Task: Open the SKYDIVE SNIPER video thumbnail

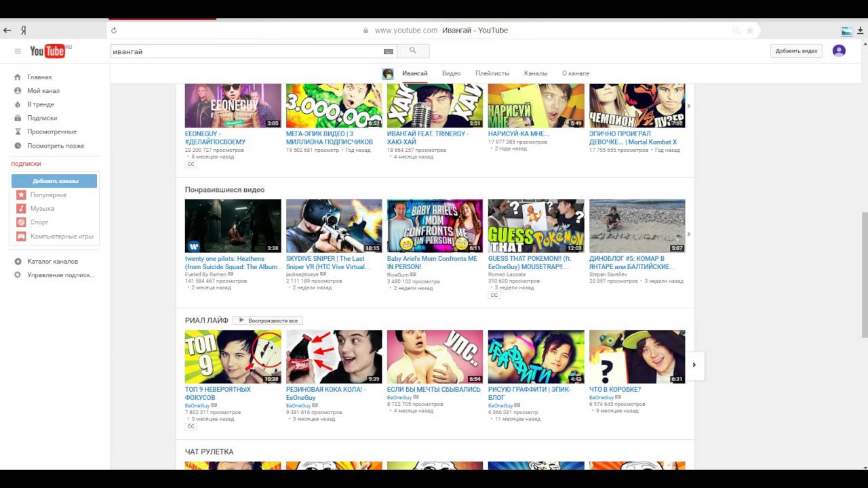Action: 334,226
